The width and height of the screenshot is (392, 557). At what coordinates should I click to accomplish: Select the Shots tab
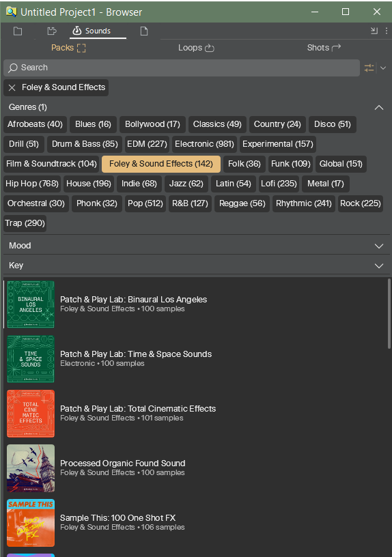click(x=324, y=48)
